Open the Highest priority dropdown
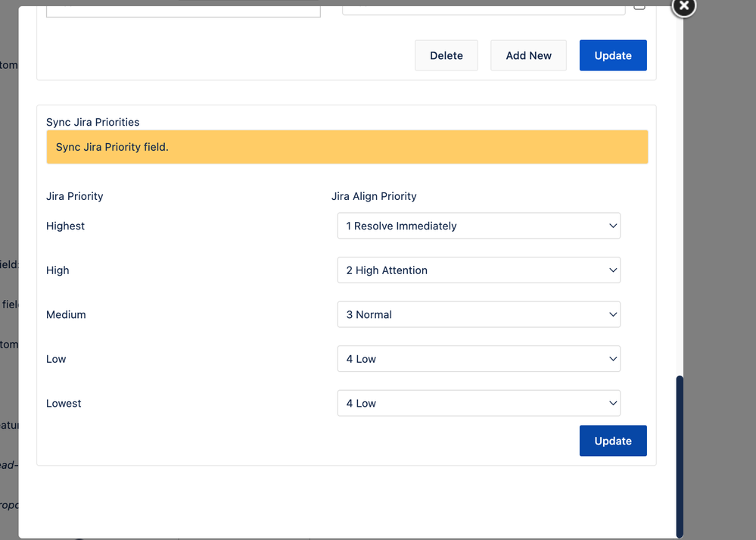756x540 pixels. (x=479, y=226)
